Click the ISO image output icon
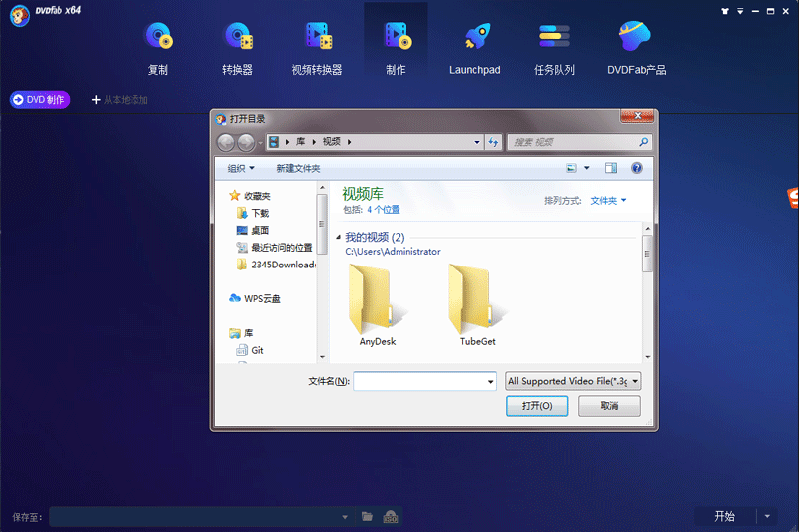The width and height of the screenshot is (799, 532). (x=391, y=516)
